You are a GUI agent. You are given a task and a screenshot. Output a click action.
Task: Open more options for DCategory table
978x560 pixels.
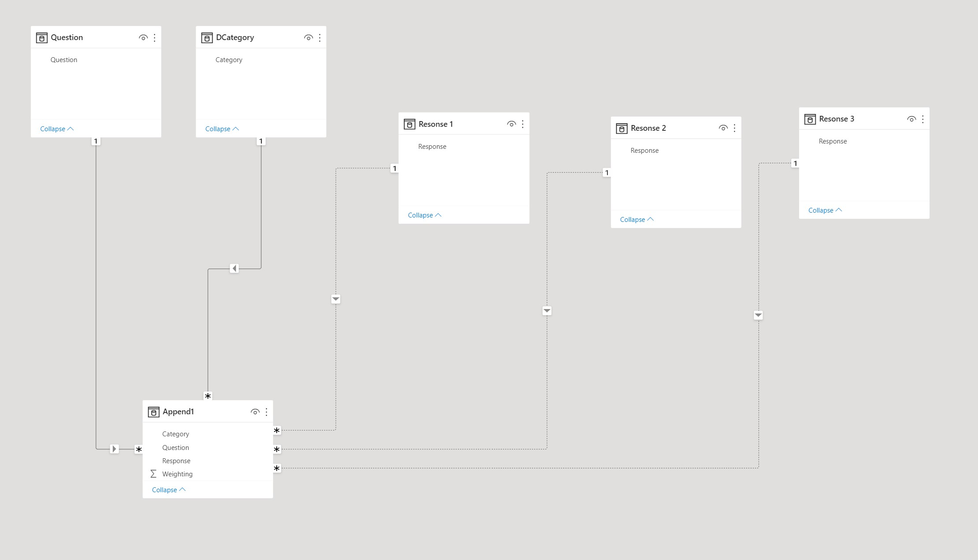point(320,38)
